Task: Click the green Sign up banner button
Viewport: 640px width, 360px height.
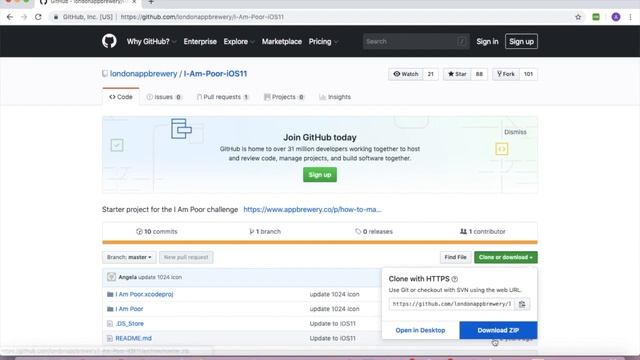Action: coord(320,175)
